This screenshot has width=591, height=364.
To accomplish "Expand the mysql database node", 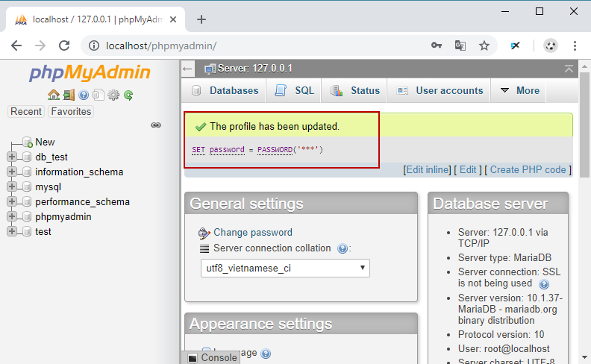I will coord(12,186).
